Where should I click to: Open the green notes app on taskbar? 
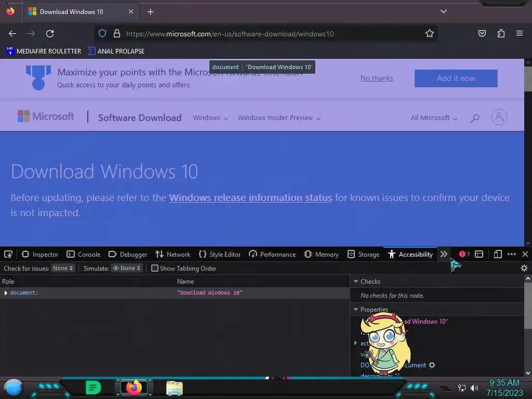point(94,388)
